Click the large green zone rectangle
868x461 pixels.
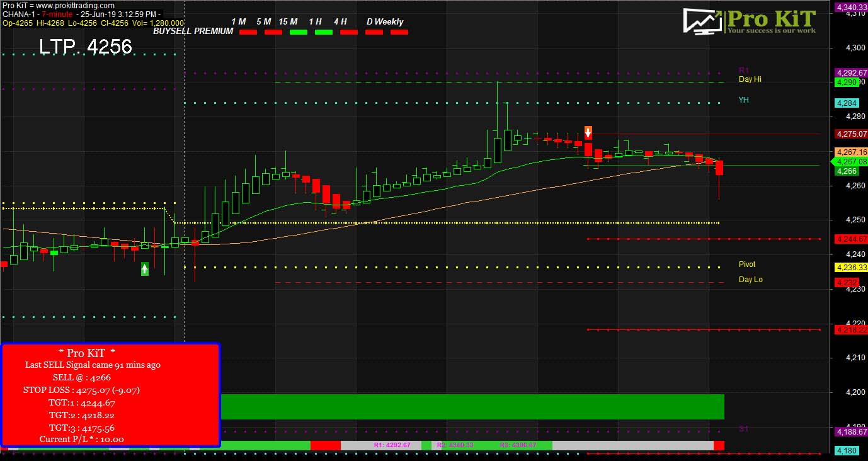point(472,407)
